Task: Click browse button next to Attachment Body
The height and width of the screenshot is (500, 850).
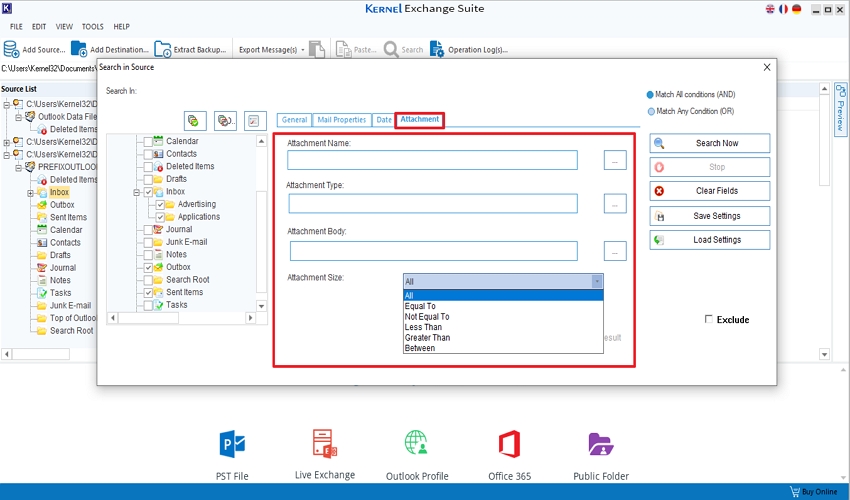Action: coord(615,251)
